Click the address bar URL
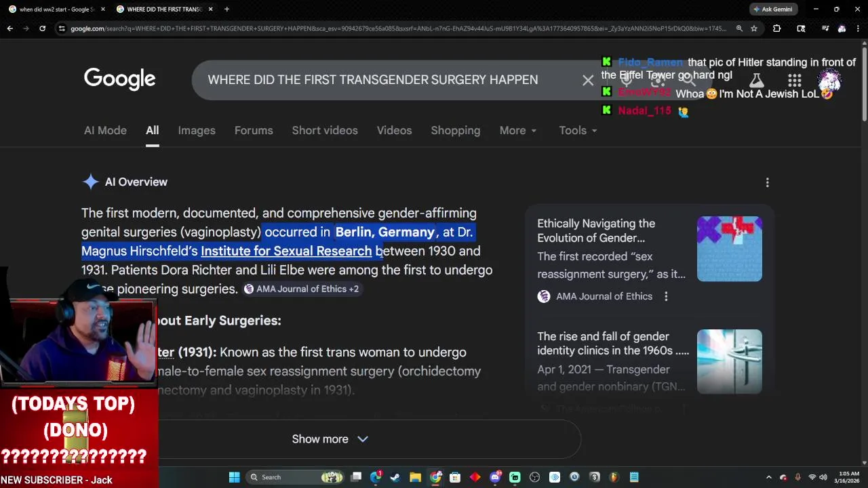 point(398,28)
